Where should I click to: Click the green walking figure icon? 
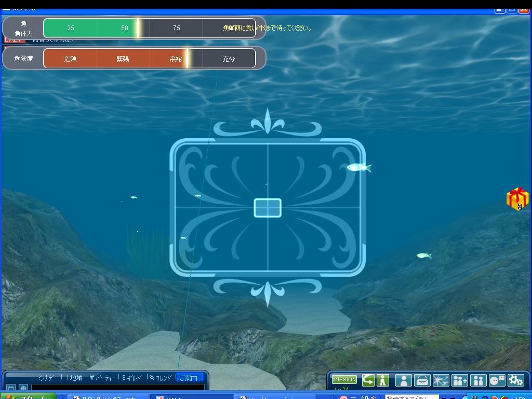pos(383,380)
